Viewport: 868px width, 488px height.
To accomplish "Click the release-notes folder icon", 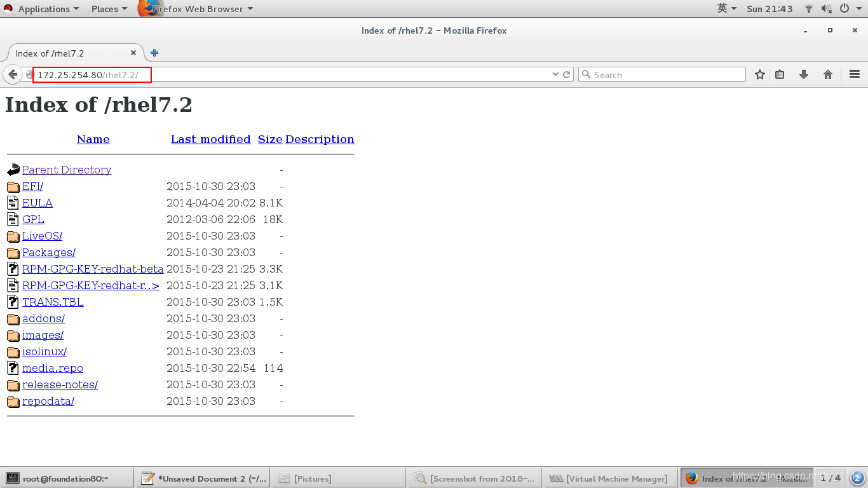I will coord(13,385).
